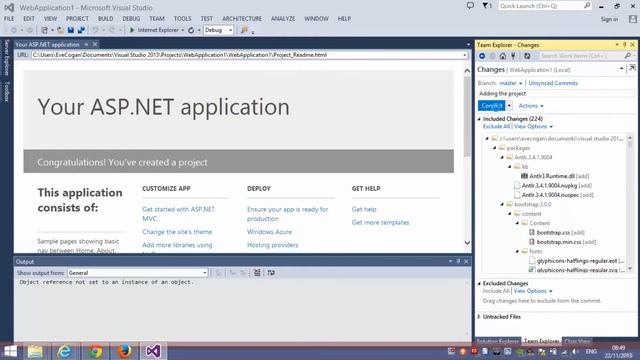The height and width of the screenshot is (360, 640).
Task: Click the Team Explorer Refresh icon
Action: click(x=527, y=56)
